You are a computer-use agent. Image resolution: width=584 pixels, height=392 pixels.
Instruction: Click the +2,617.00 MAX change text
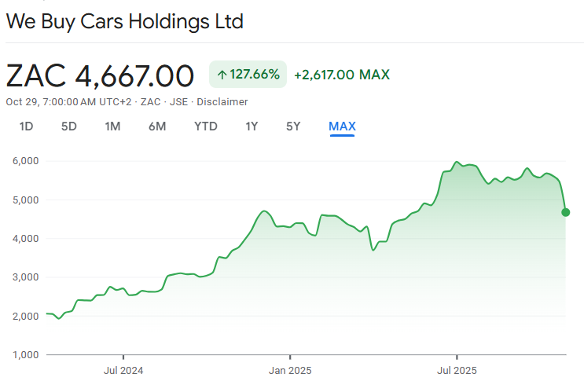pos(341,75)
